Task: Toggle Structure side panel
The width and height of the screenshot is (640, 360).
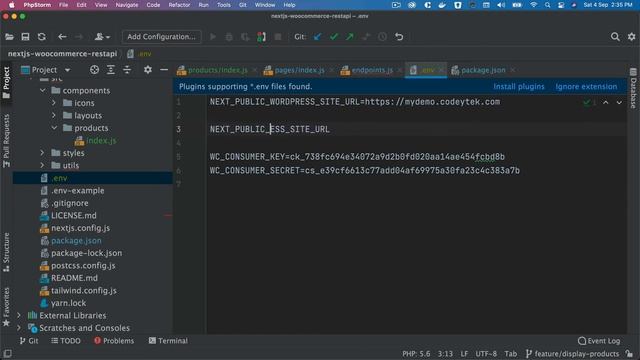Action: (x=6, y=252)
